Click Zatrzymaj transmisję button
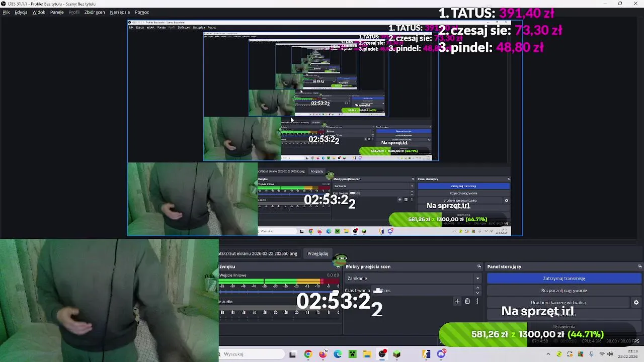 point(564,279)
